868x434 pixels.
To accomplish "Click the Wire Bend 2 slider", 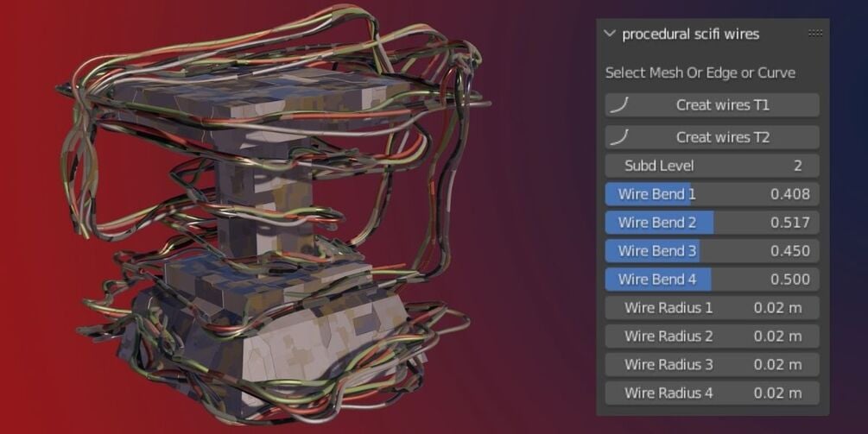I will tap(712, 223).
